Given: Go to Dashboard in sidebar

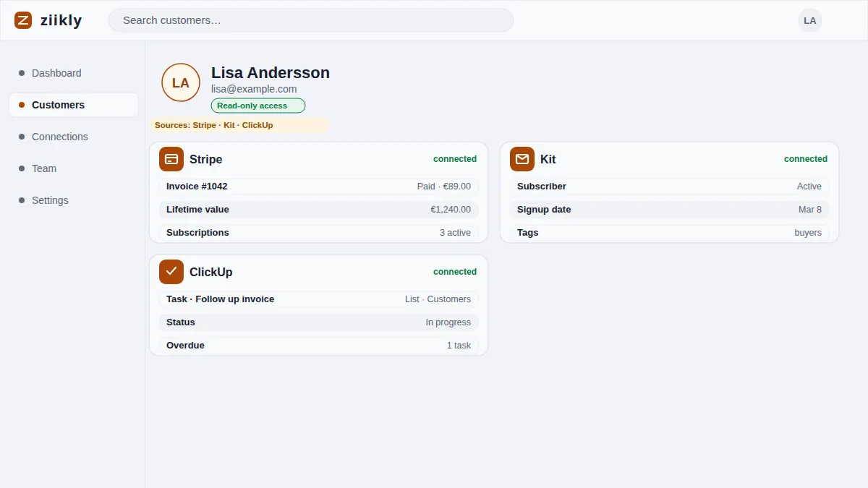Looking at the screenshot, I should [74, 73].
